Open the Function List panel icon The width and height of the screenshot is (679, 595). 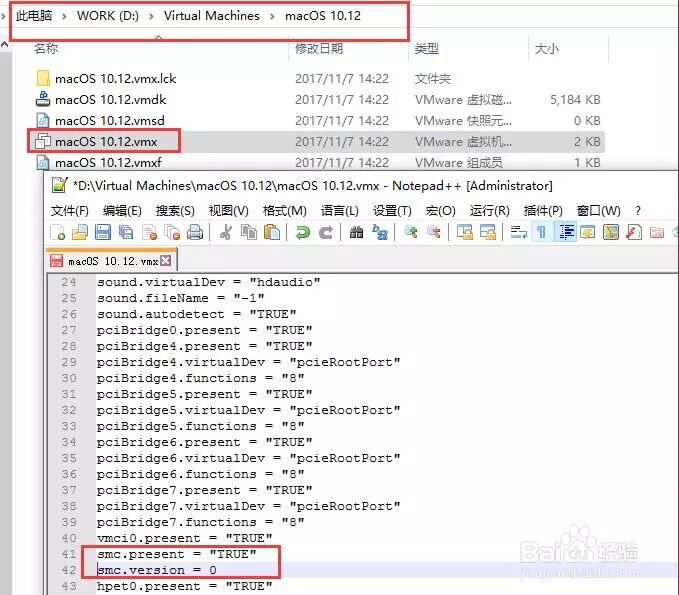click(x=634, y=233)
